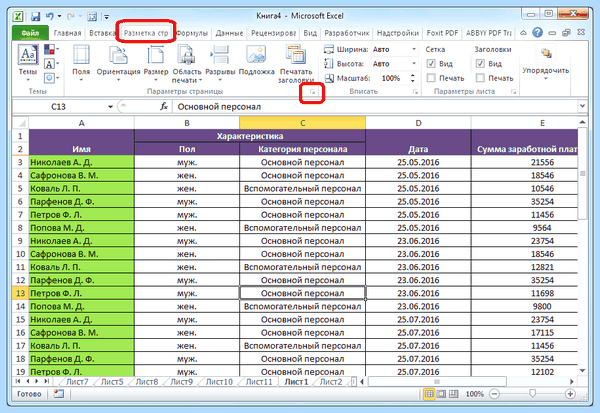Viewport: 600px width, 413px height.
Task: Click the zoom slider handle
Action: coord(532,393)
